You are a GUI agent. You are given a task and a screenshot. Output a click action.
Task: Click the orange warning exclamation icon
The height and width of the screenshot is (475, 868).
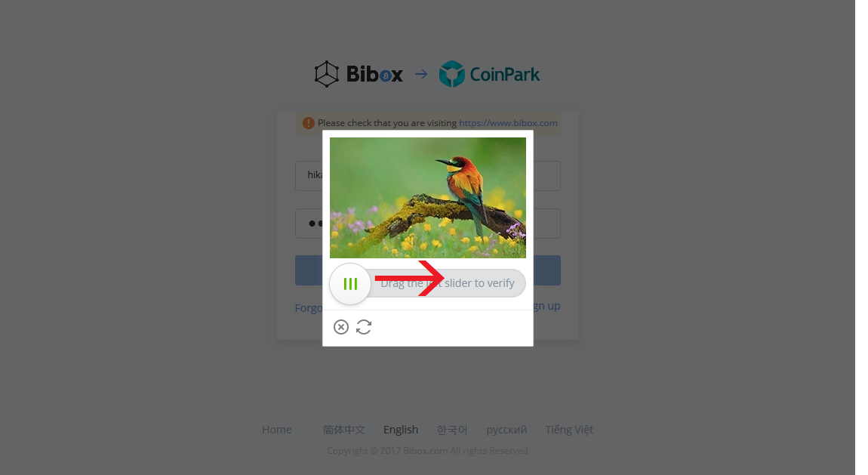tap(309, 123)
